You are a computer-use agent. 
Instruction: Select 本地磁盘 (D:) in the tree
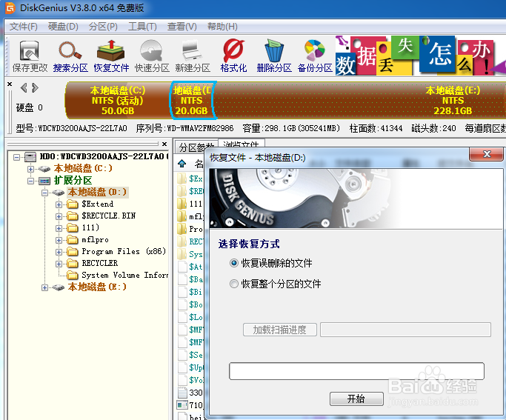[x=98, y=193]
